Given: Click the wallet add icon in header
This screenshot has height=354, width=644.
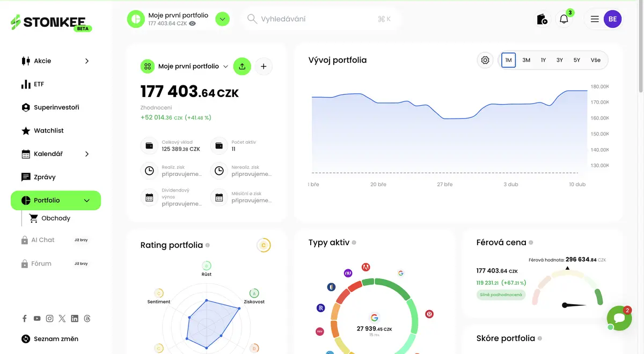Looking at the screenshot, I should [x=542, y=19].
